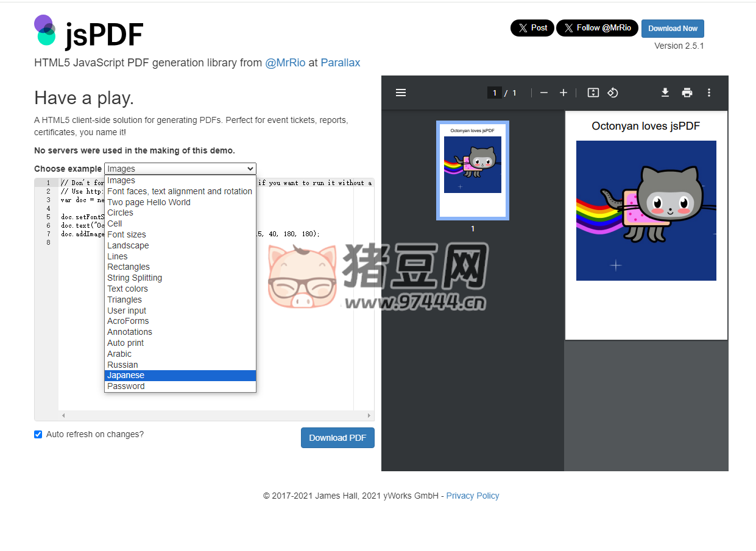This screenshot has width=756, height=551.
Task: Zoom out using the minus icon
Action: click(544, 93)
